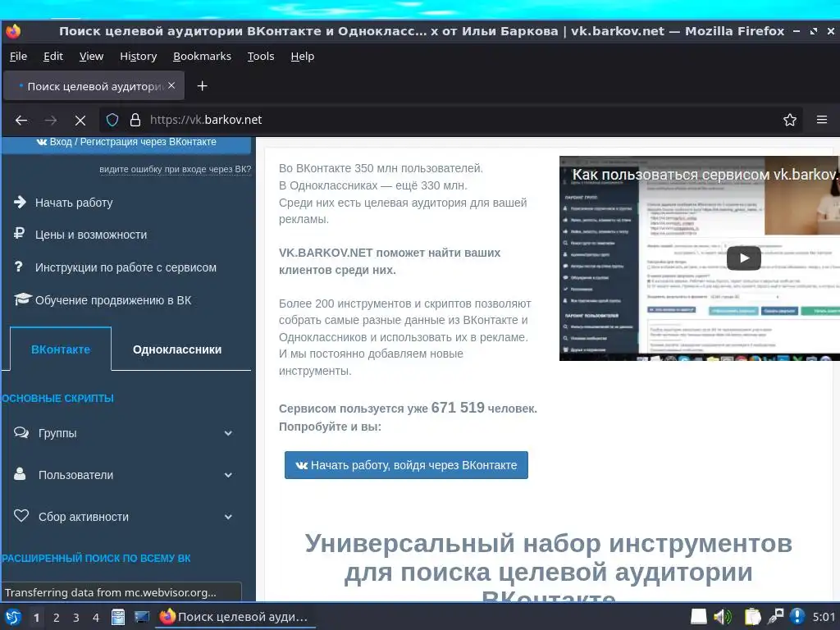The width and height of the screenshot is (840, 630).
Task: Open the Tools menu
Action: click(x=260, y=57)
